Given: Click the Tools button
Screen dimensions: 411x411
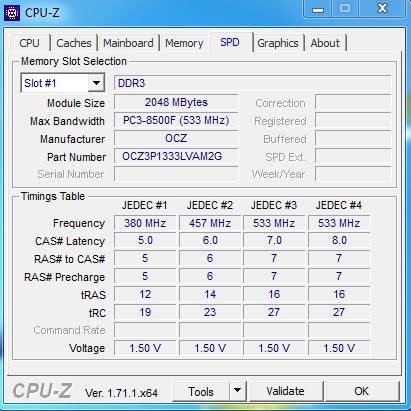Looking at the screenshot, I should click(201, 391).
